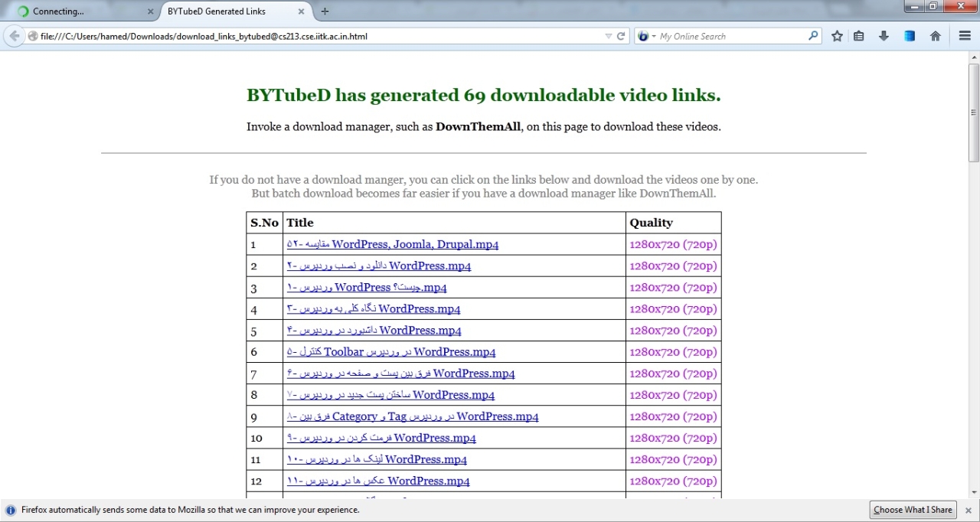The height and width of the screenshot is (522, 980).
Task: Open the Downloads arrow icon
Action: (x=884, y=36)
